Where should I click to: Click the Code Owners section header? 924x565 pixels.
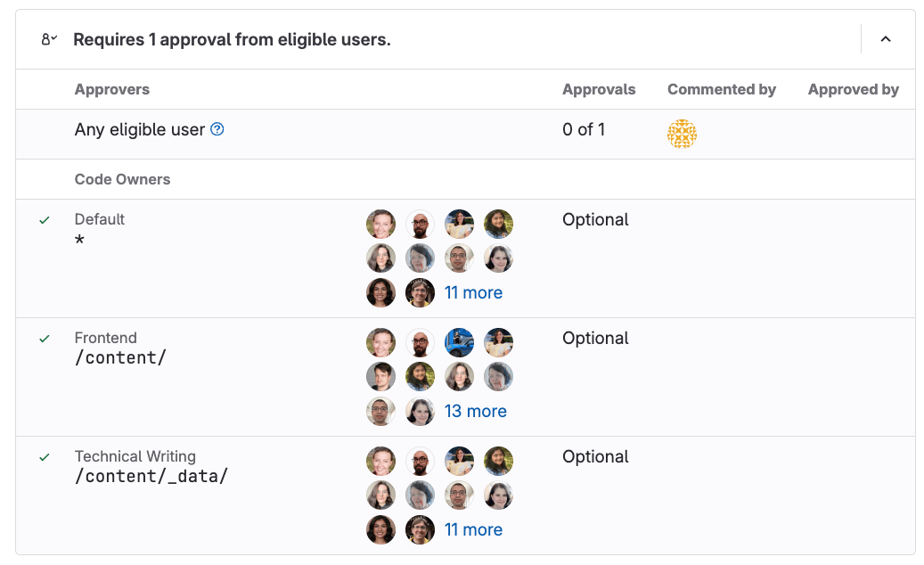click(x=122, y=179)
